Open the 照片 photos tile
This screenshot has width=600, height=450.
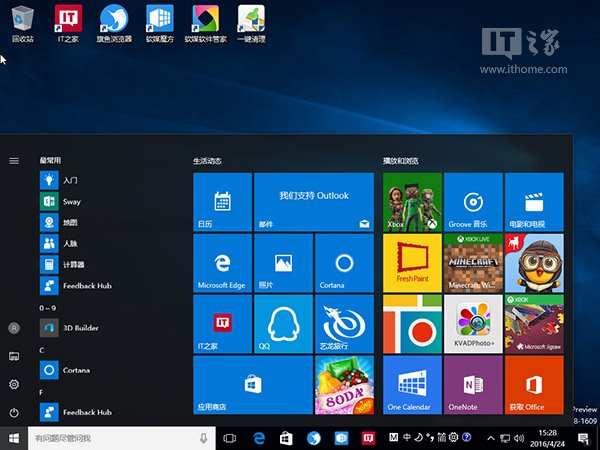(284, 263)
